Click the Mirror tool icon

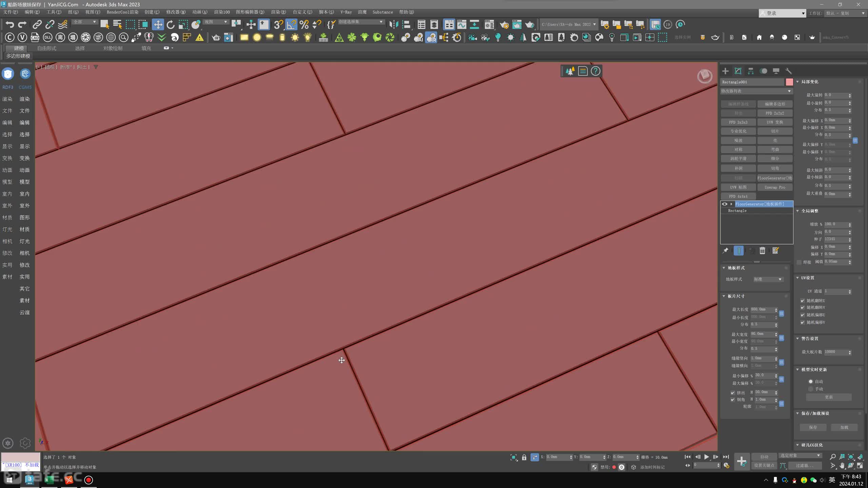pyautogui.click(x=394, y=24)
